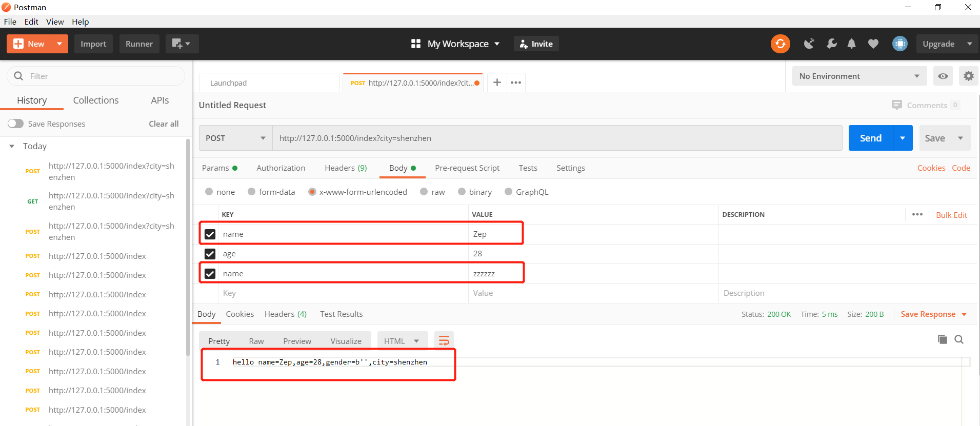Click the workspace grid icon
Image resolution: width=980 pixels, height=426 pixels.
(416, 44)
